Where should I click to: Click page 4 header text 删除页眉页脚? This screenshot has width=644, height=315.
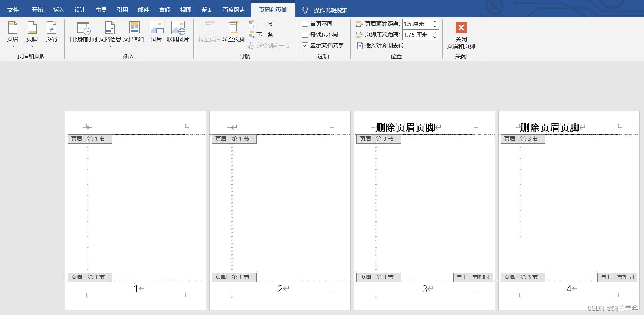(x=550, y=128)
